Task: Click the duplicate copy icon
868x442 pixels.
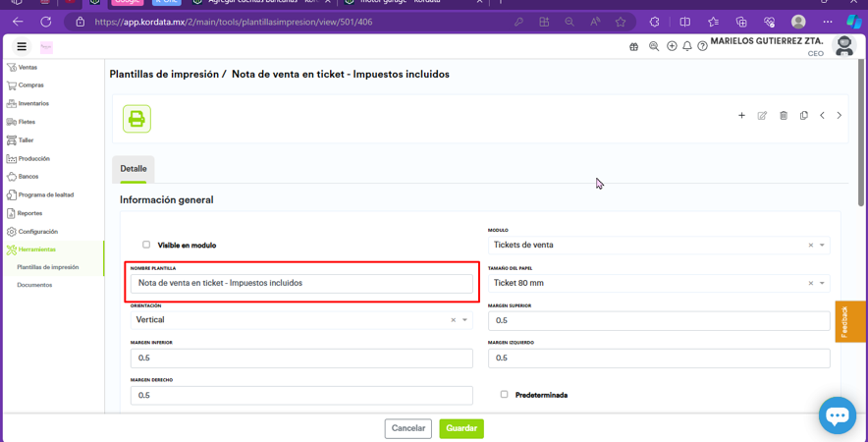Action: pyautogui.click(x=803, y=116)
